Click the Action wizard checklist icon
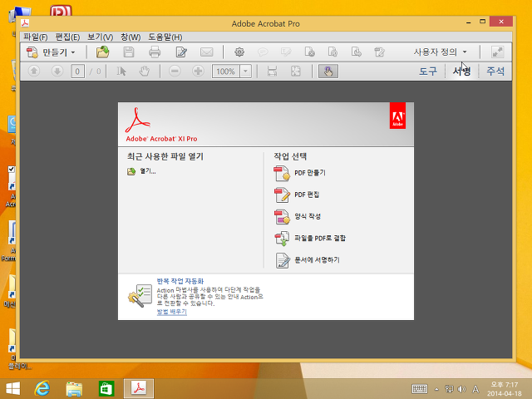The image size is (532, 399). [x=140, y=296]
